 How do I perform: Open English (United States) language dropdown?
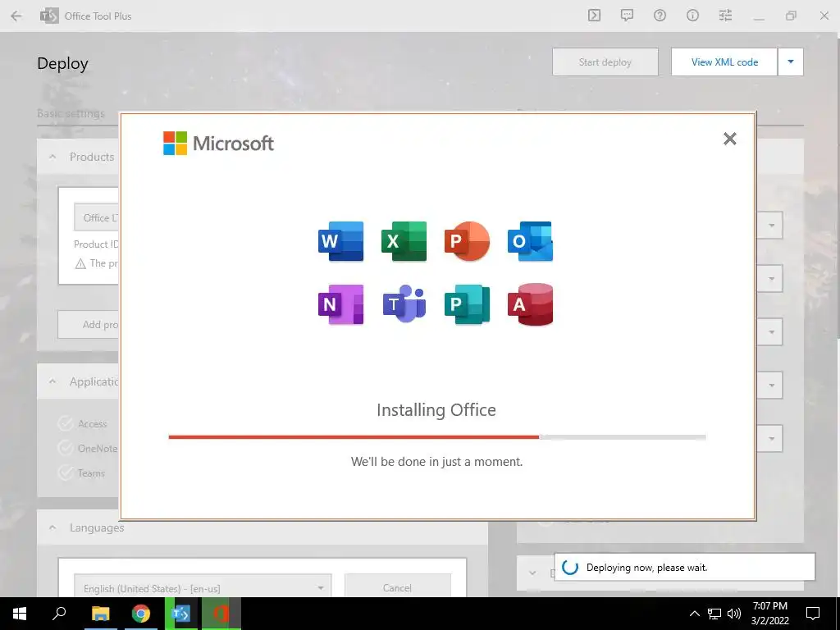pos(203,587)
